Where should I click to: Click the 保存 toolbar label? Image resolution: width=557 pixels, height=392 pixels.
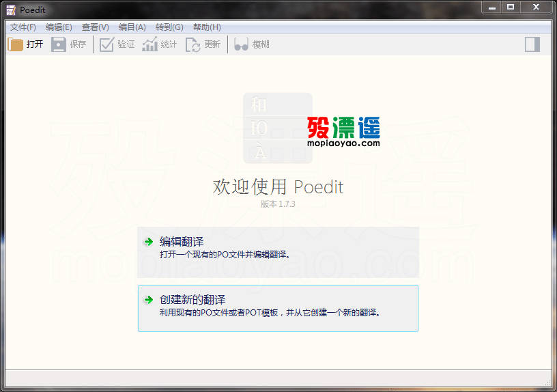[78, 44]
